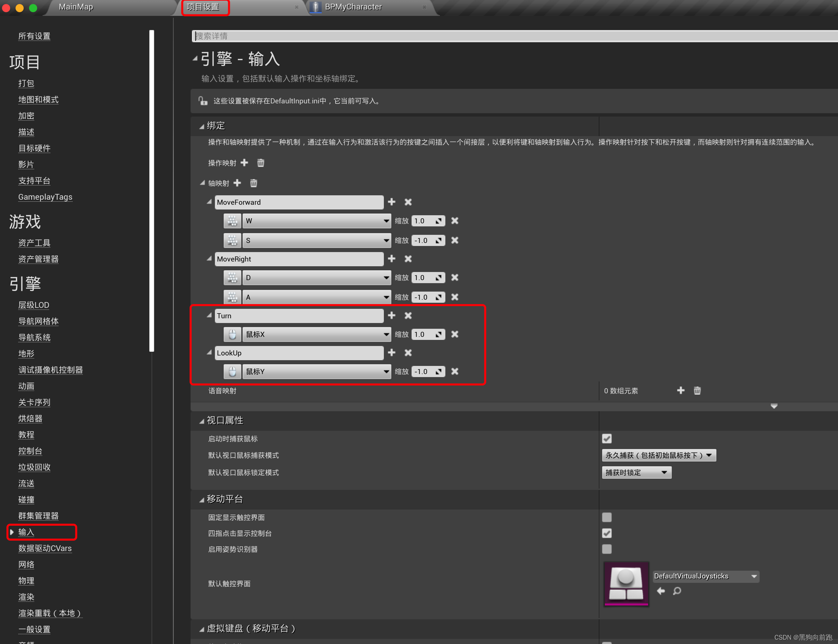Adjust the Turn scale stepper control
Image resolution: width=838 pixels, height=644 pixels.
pyautogui.click(x=439, y=334)
